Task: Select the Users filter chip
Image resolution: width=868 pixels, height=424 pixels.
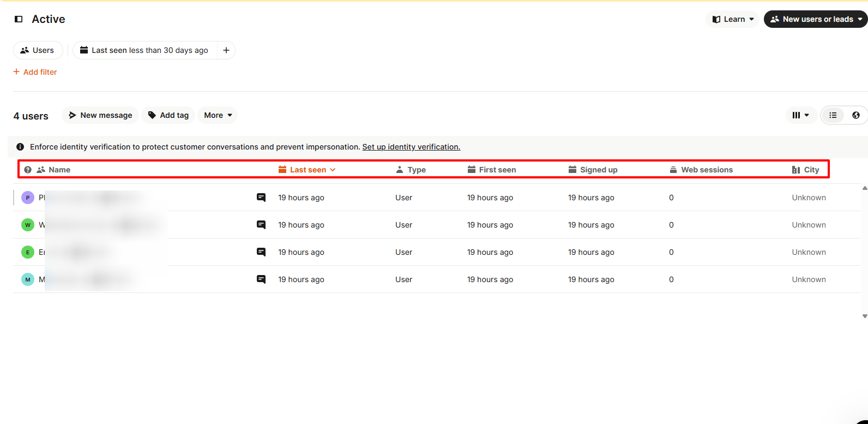Action: (x=38, y=50)
